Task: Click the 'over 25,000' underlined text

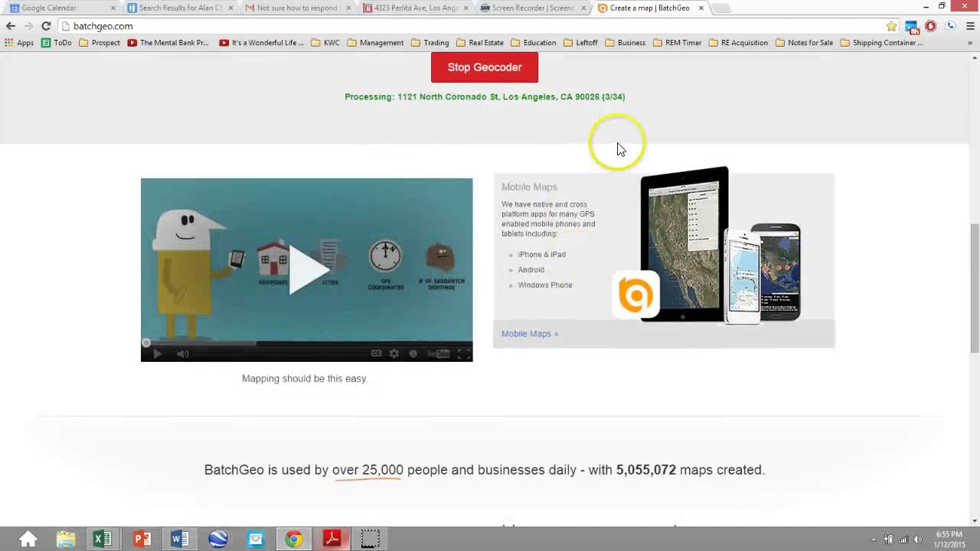Action: tap(367, 470)
